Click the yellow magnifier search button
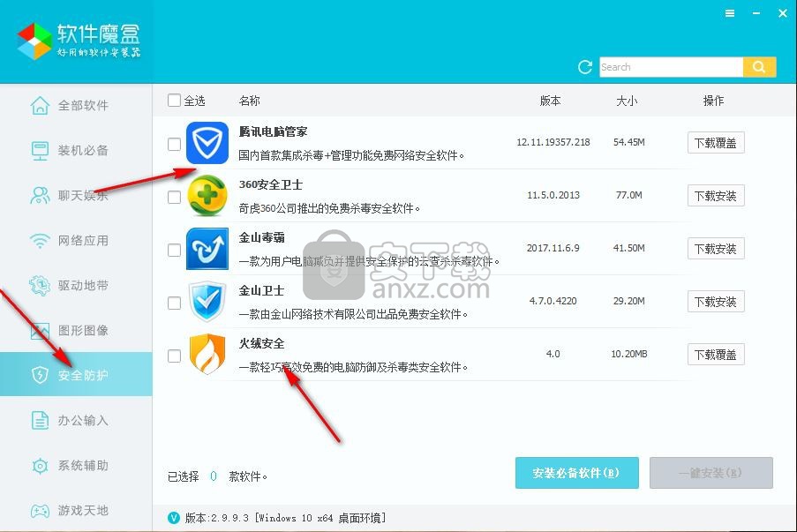This screenshot has width=797, height=532. [759, 67]
